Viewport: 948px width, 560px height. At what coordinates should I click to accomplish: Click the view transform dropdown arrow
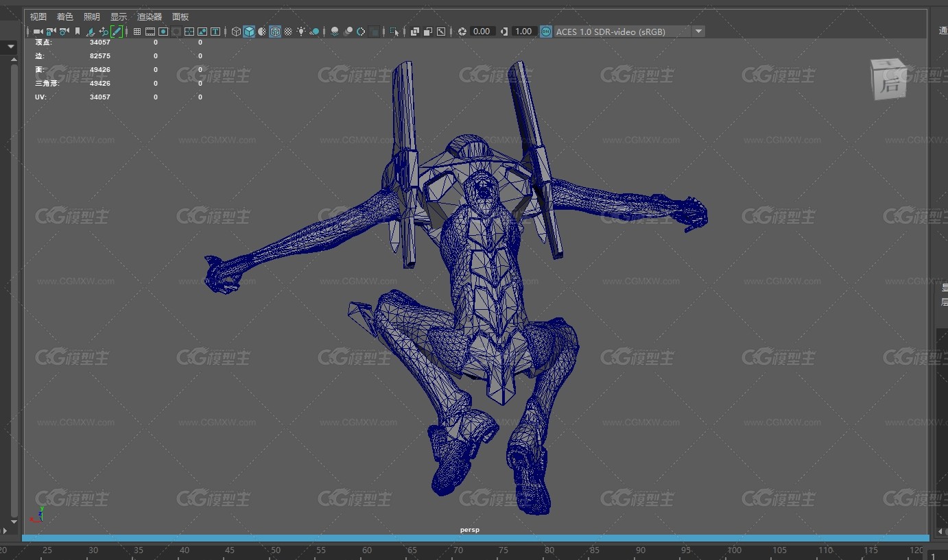pos(698,32)
